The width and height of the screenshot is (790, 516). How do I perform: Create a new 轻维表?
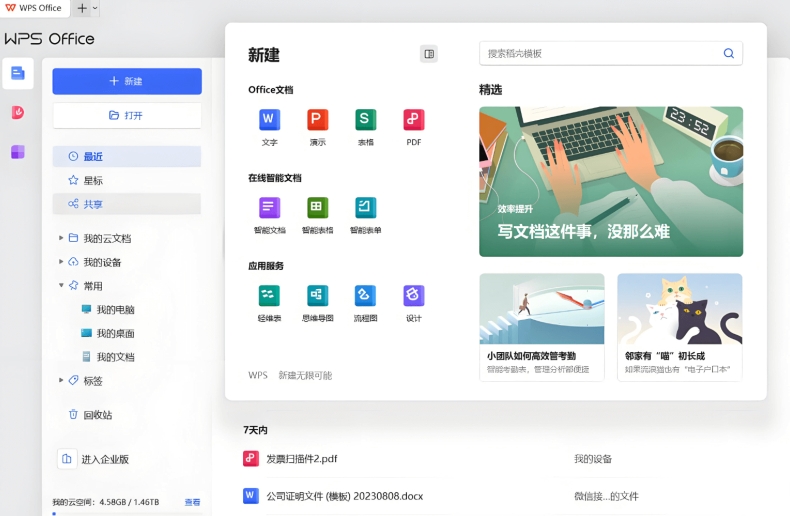click(x=269, y=296)
